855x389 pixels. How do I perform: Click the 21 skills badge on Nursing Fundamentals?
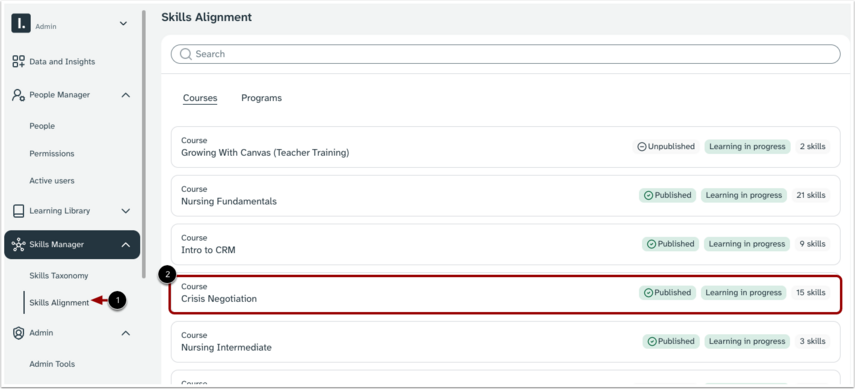point(811,195)
